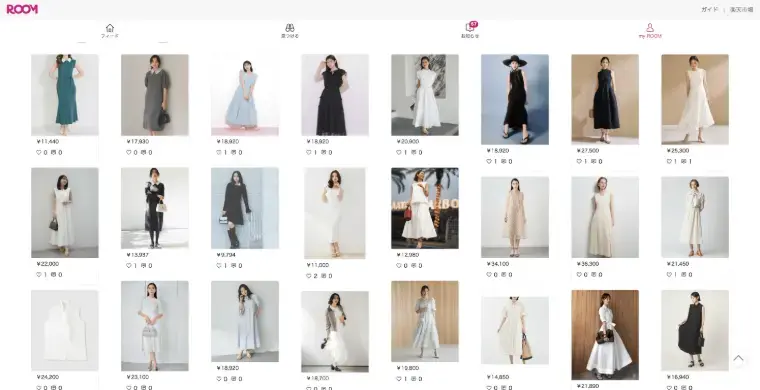Open the palm tree backdrop outfit thumbnail
Screen dimensions: 760x390
click(x=425, y=208)
